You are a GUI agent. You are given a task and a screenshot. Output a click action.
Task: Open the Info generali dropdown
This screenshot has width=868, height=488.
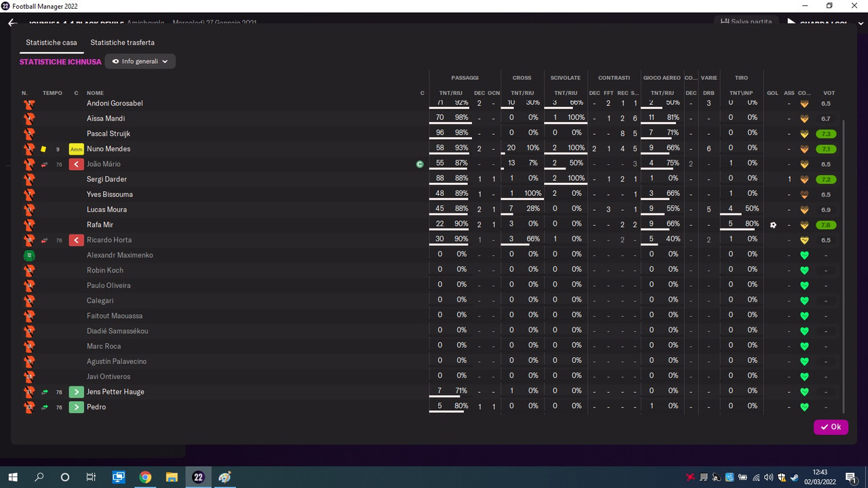click(140, 62)
